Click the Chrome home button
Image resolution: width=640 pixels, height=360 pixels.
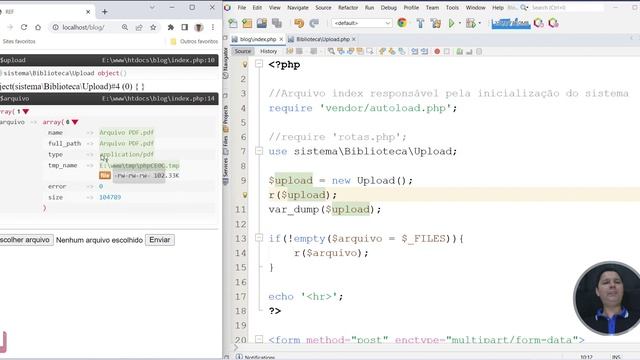click(38, 27)
